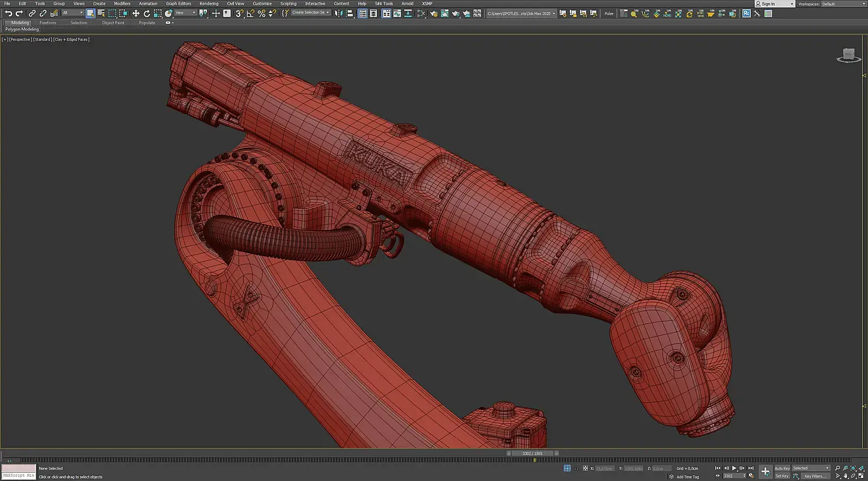Click the Select Object tool
Viewport: 868px width, 481px height.
90,13
